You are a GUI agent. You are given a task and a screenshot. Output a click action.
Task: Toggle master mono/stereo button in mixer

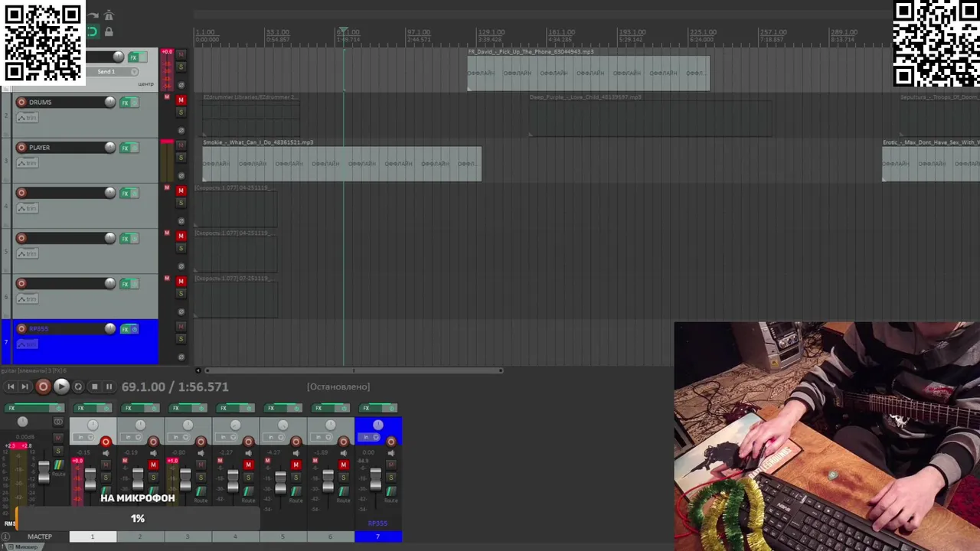58,422
